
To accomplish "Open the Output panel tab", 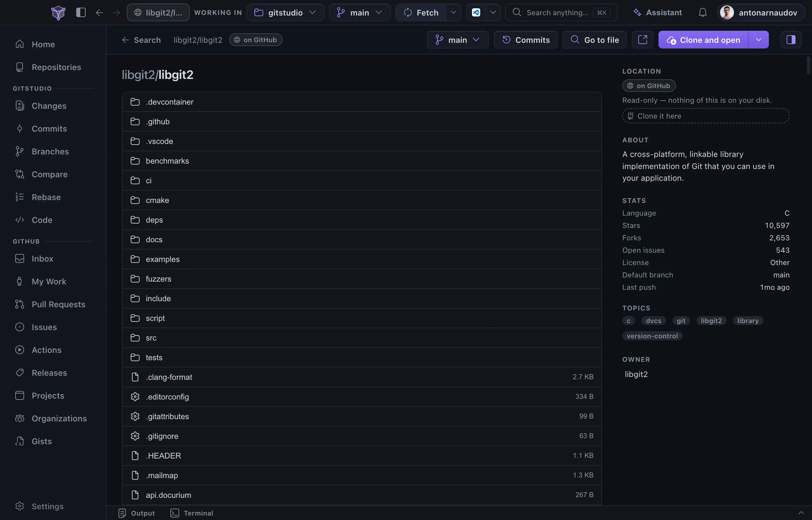I will 137,513.
